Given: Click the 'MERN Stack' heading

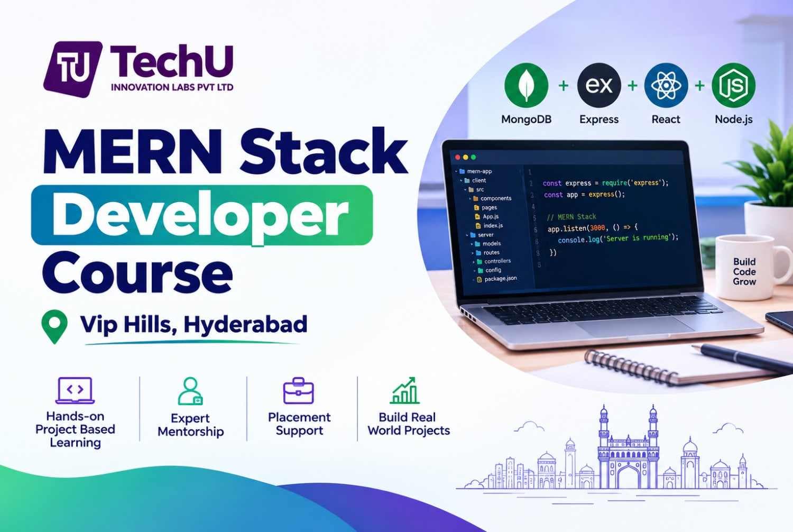Looking at the screenshot, I should click(x=226, y=150).
